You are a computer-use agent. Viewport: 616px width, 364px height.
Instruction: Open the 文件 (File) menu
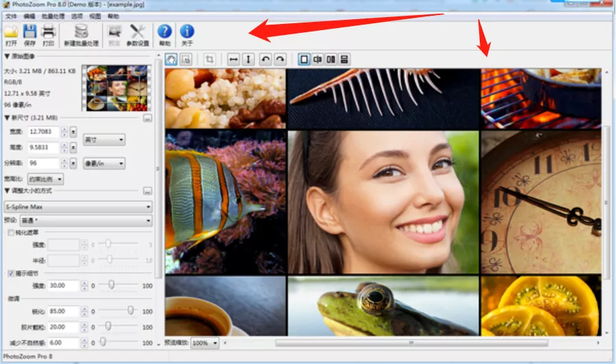(11, 16)
